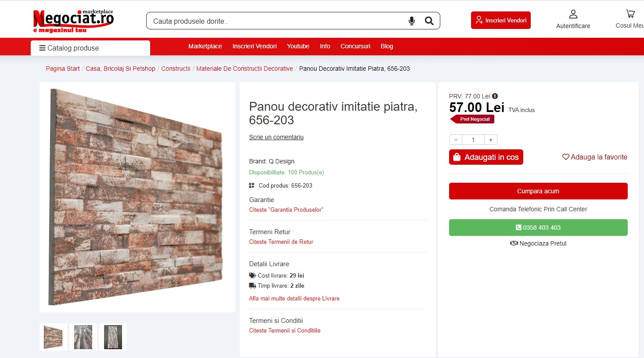Click the Negociat.ro logo
The height and width of the screenshot is (358, 644).
[73, 20]
